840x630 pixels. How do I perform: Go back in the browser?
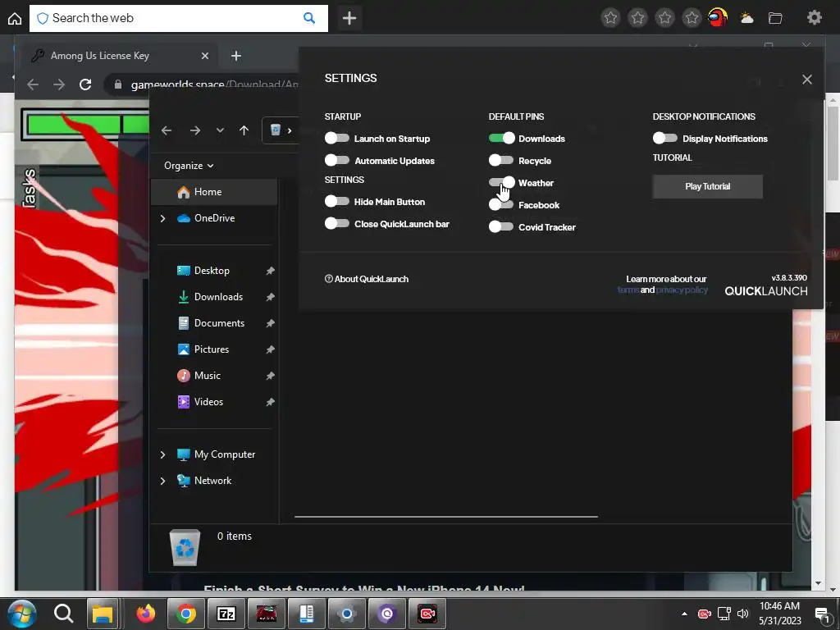(33, 84)
